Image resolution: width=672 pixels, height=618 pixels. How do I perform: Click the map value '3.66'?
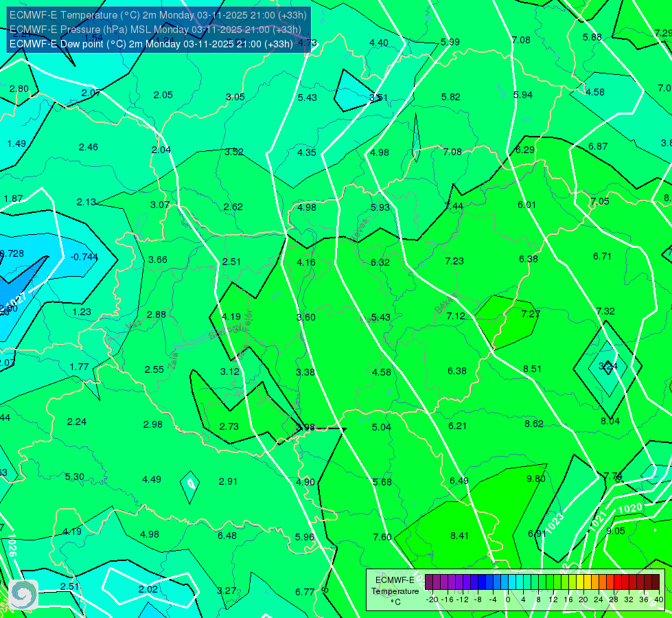[x=158, y=260]
